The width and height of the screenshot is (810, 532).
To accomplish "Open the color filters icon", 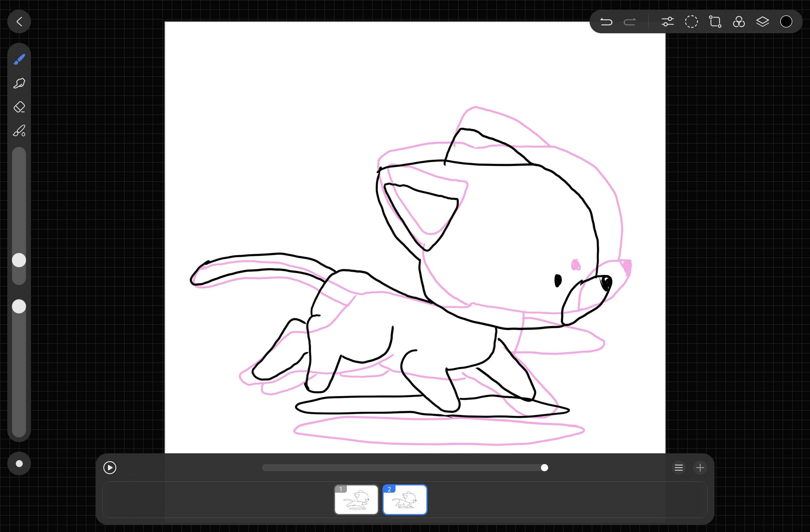I will pos(739,22).
